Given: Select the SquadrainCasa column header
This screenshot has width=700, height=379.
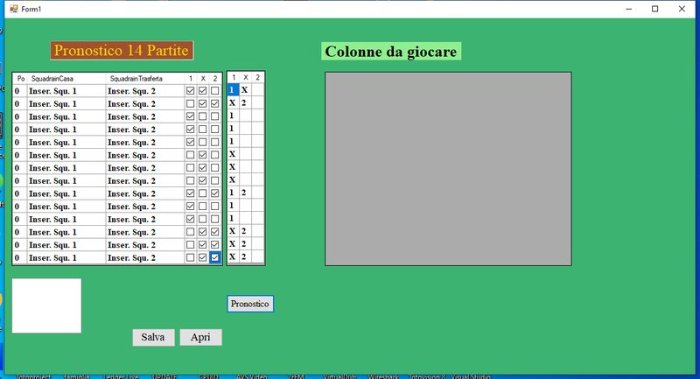Looking at the screenshot, I should point(67,79).
